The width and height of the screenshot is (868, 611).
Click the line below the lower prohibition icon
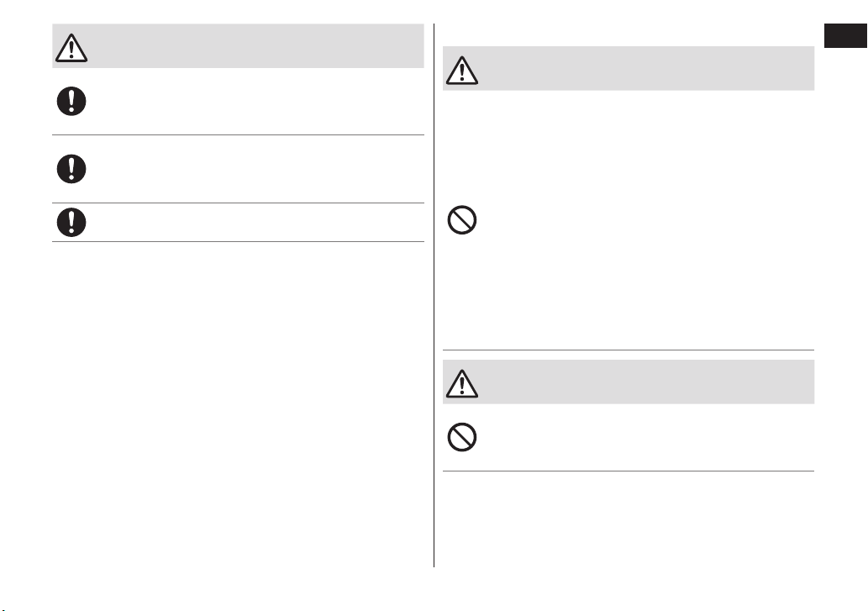[629, 471]
